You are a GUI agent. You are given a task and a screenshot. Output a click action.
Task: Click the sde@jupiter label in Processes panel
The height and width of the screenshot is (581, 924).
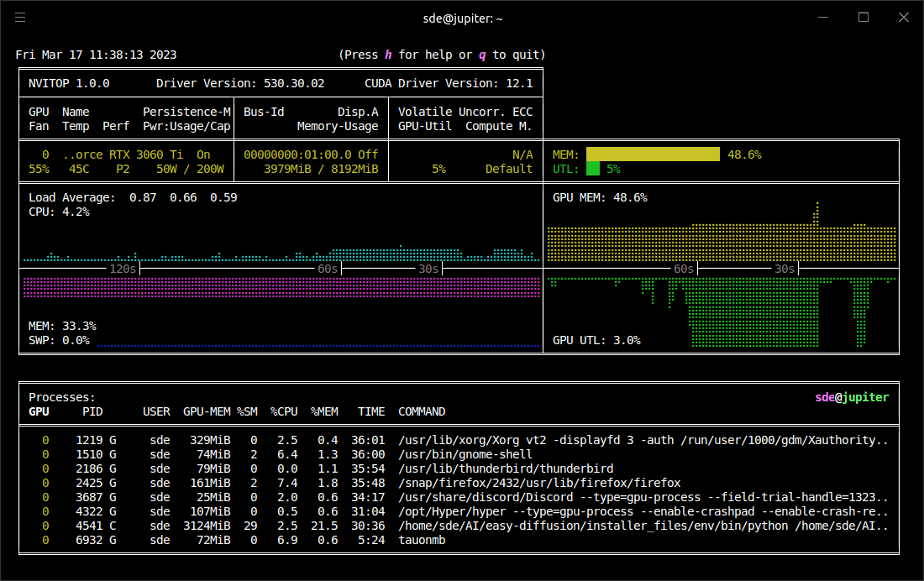click(852, 398)
